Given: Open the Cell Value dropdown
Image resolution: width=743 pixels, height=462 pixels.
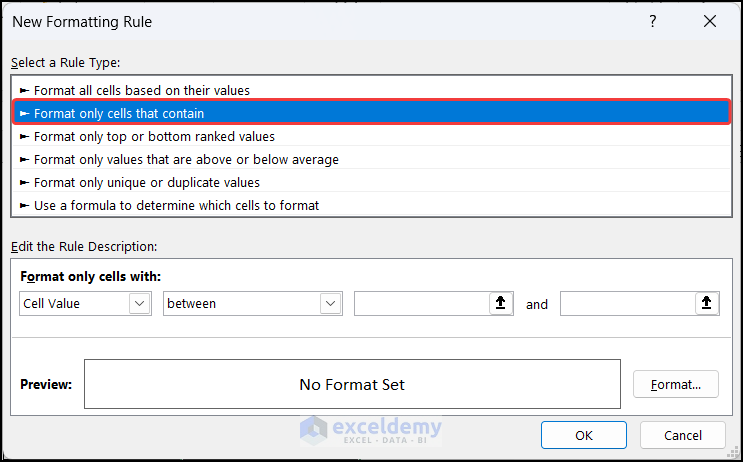Looking at the screenshot, I should click(139, 304).
